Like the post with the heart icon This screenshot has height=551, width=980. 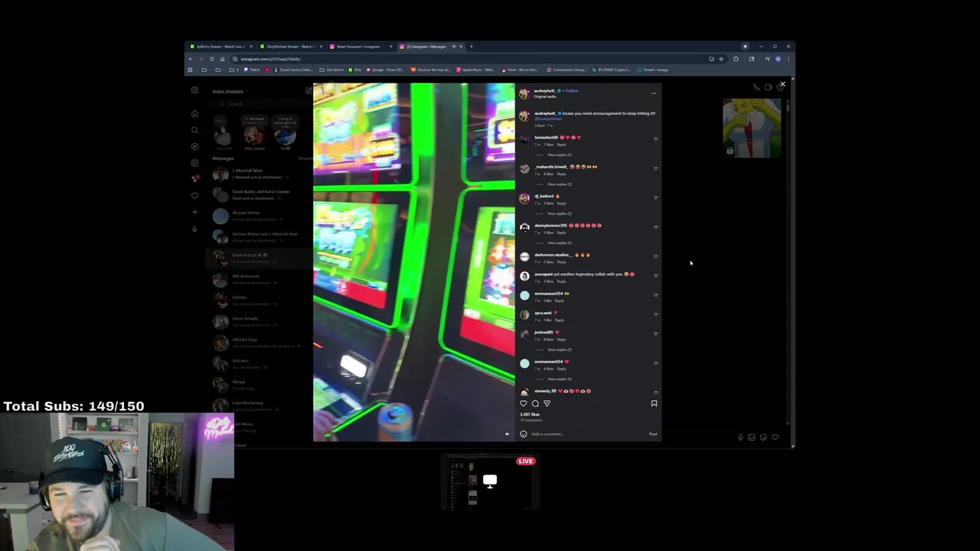524,403
